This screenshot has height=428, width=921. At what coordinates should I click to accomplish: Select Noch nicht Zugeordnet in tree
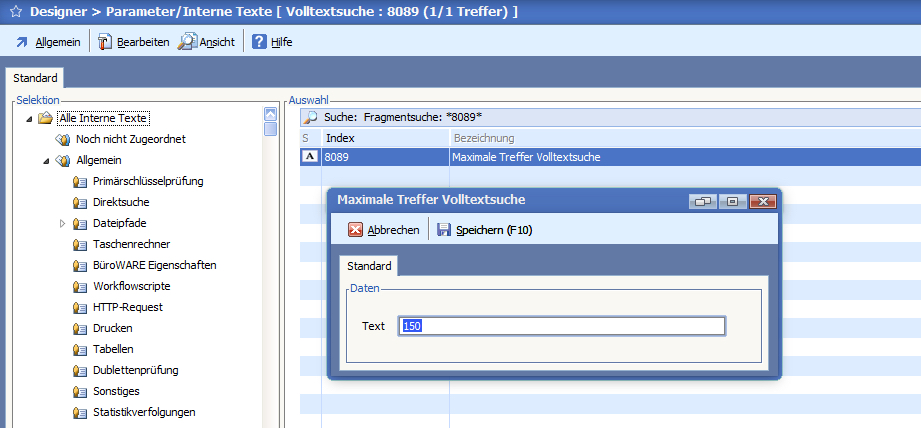[x=130, y=139]
